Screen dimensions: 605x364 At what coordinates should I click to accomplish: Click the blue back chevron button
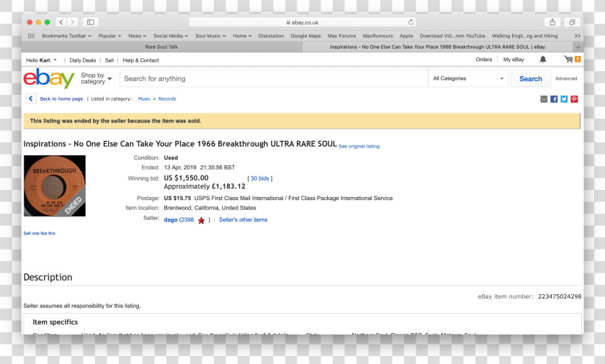point(31,99)
